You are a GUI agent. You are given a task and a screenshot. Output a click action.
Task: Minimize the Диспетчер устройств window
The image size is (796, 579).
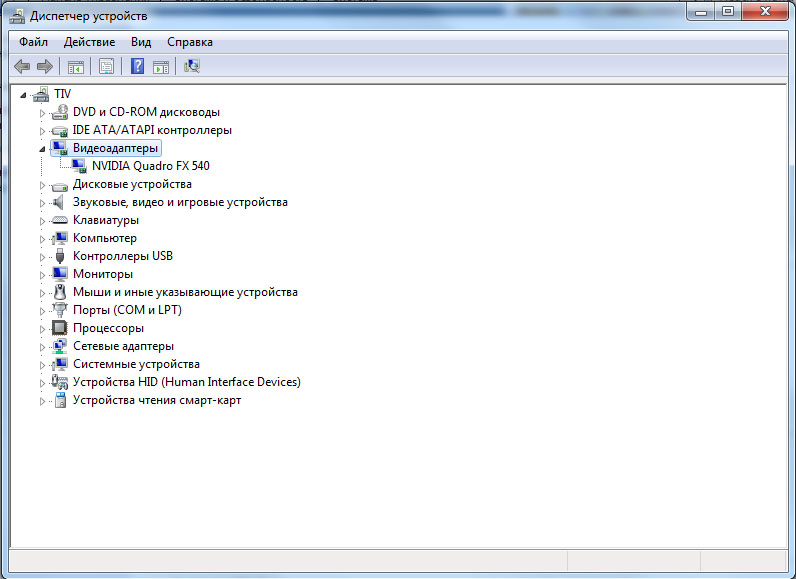[701, 12]
